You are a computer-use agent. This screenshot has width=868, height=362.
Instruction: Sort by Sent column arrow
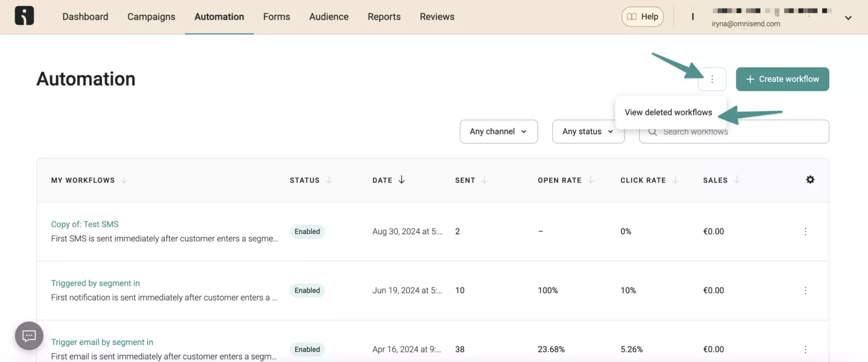pos(485,180)
